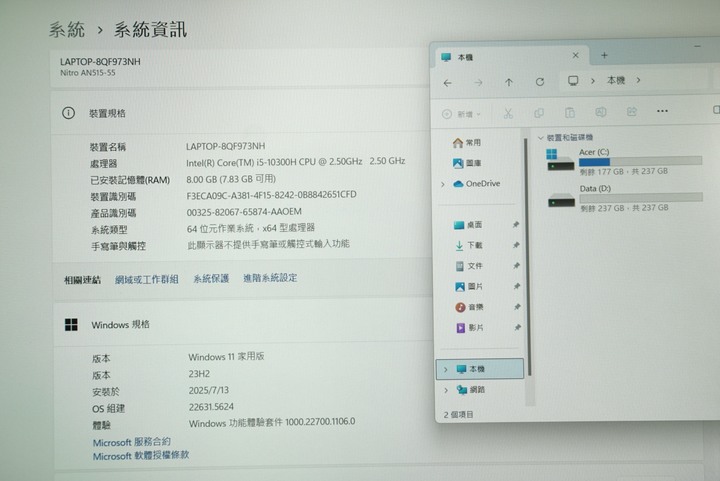Click the sidebar vertical scrollbar

(529, 257)
